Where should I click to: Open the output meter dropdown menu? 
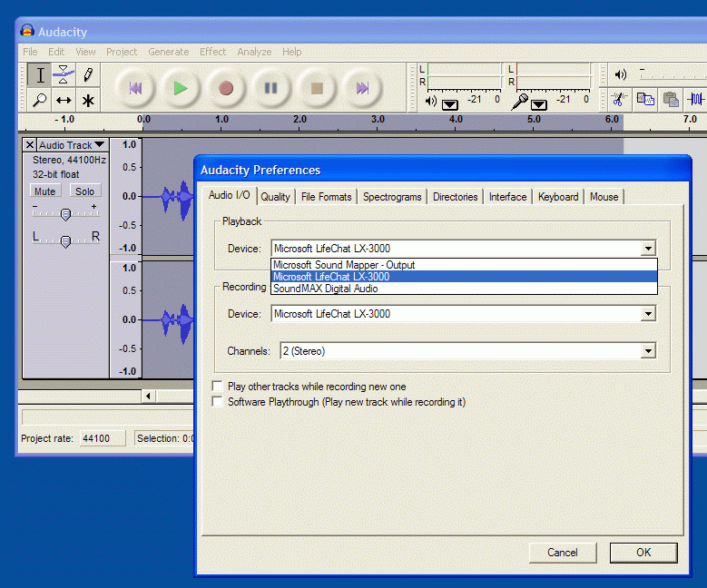tap(449, 105)
